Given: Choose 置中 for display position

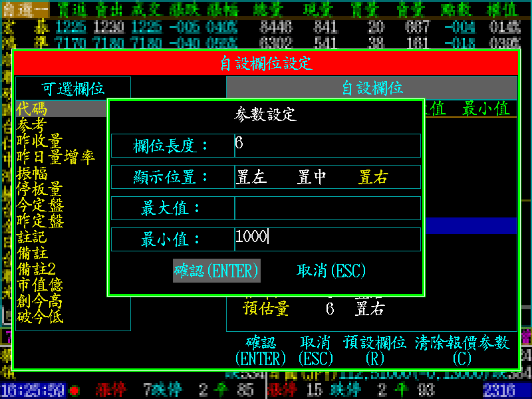Looking at the screenshot, I should 312,178.
